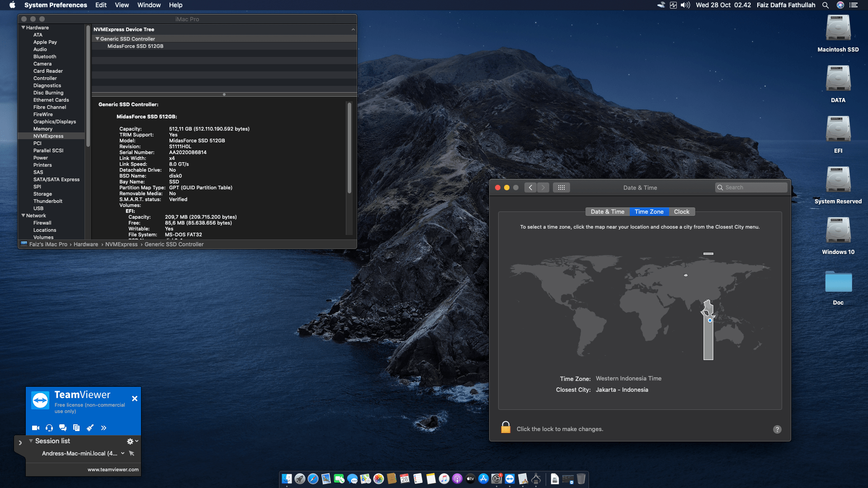Open the www.teamviewer.com link

[113, 469]
